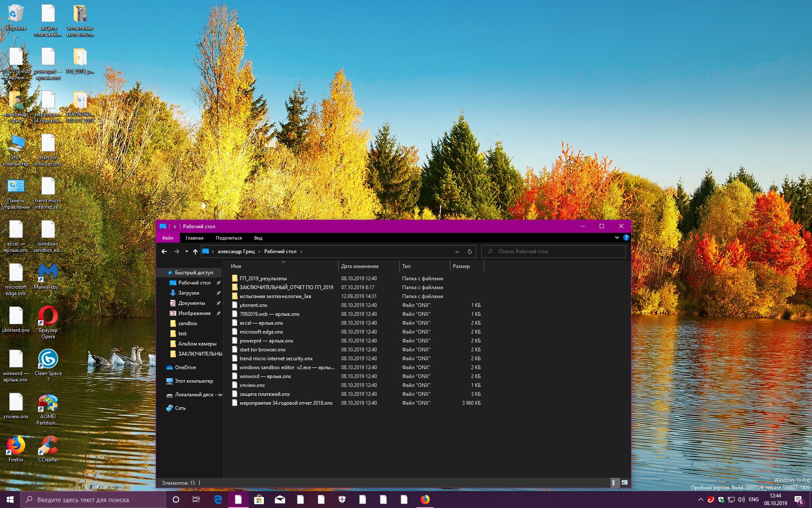
Task: Expand the ribbon with chevron arrow
Action: [617, 238]
